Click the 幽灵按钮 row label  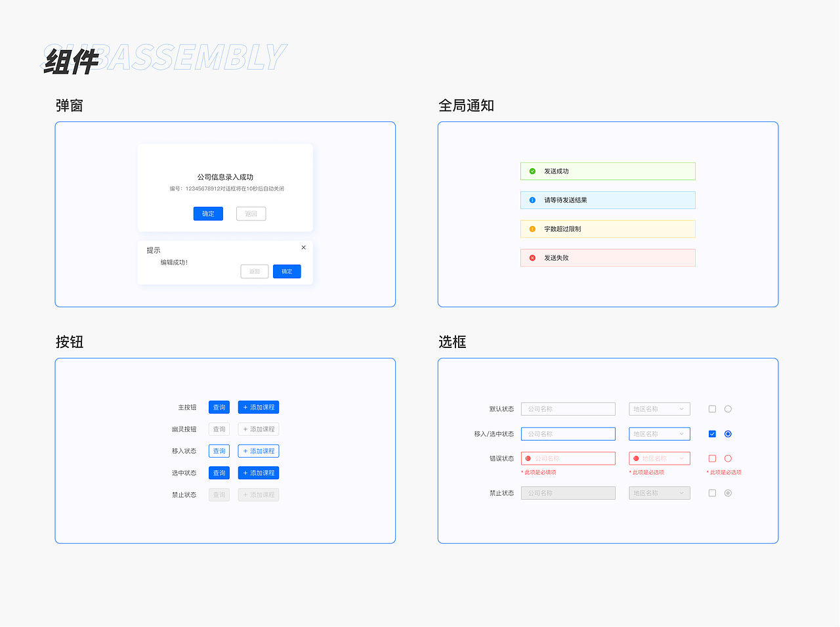(184, 429)
